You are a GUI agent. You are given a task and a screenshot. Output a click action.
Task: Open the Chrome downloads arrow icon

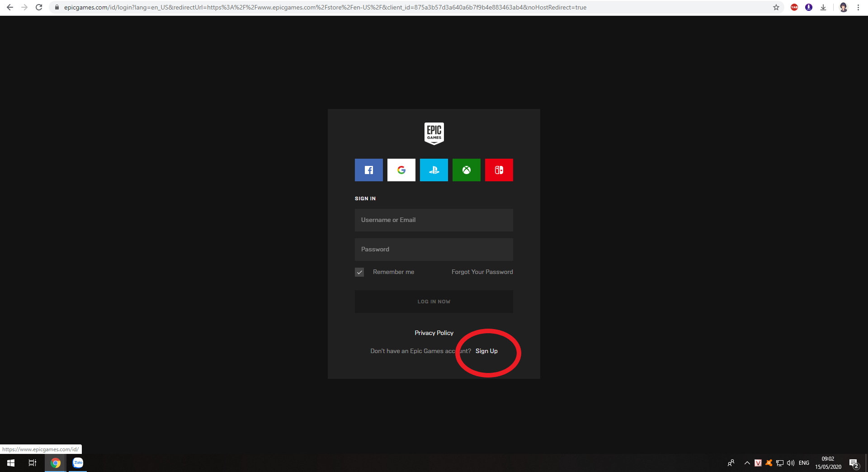click(823, 7)
